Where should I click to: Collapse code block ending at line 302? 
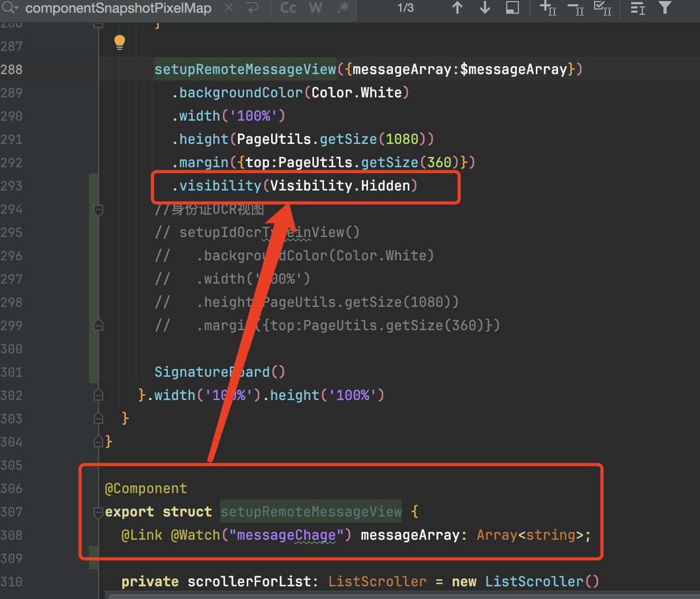[98, 395]
